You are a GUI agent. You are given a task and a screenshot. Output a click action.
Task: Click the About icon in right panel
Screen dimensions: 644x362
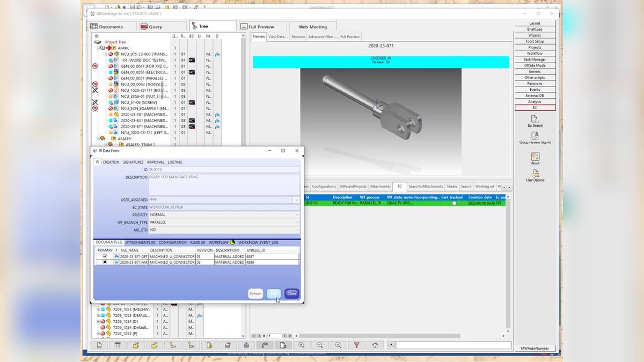(535, 156)
